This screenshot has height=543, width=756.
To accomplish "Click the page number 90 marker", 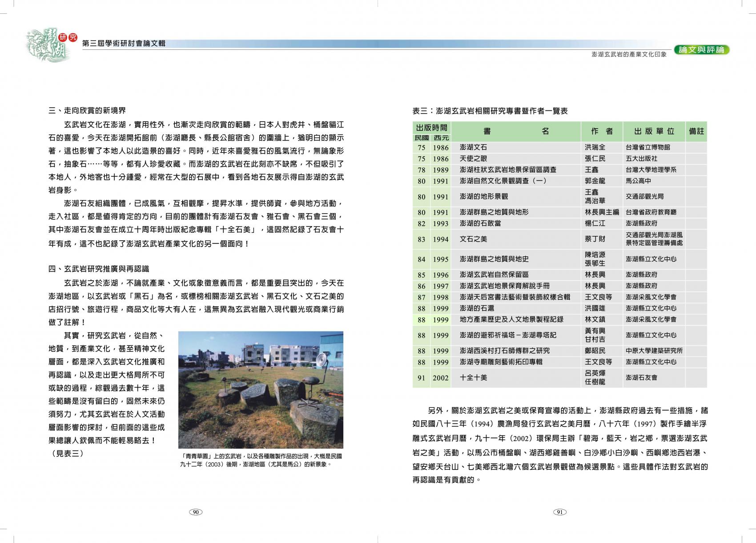I will tap(196, 512).
